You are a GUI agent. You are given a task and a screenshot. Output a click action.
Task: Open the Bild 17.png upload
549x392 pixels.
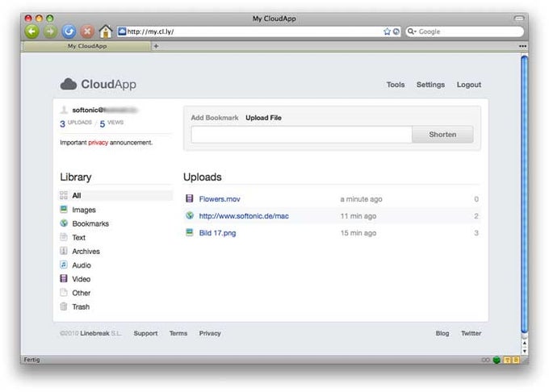(217, 233)
